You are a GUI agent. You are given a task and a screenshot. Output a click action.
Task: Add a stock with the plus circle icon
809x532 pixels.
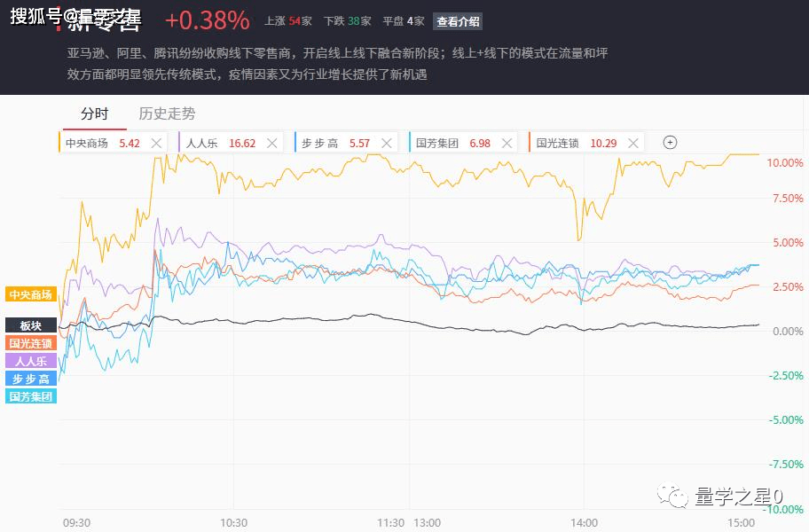670,143
